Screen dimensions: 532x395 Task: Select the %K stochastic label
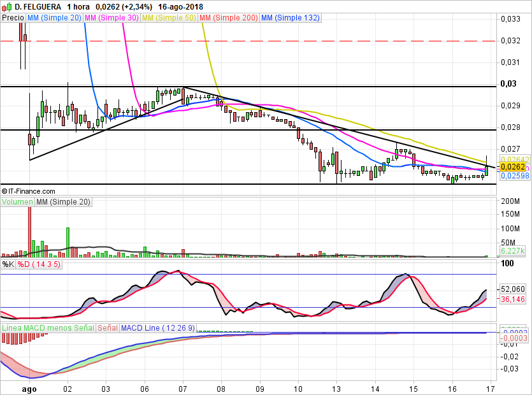[8, 264]
